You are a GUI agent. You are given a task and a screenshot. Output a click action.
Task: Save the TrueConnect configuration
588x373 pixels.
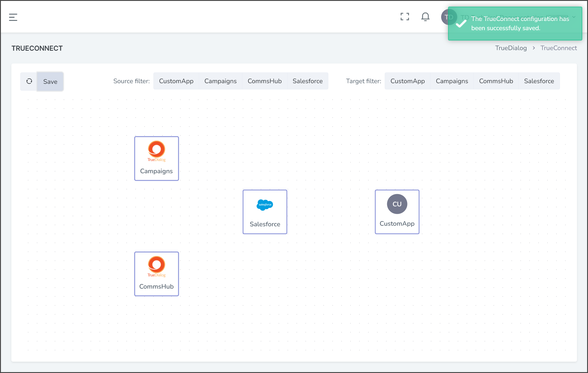(x=50, y=81)
